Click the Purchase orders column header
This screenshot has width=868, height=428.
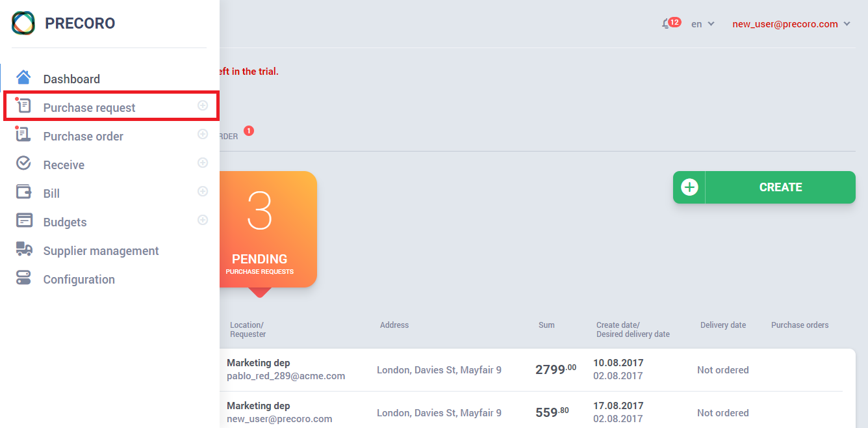pos(800,325)
